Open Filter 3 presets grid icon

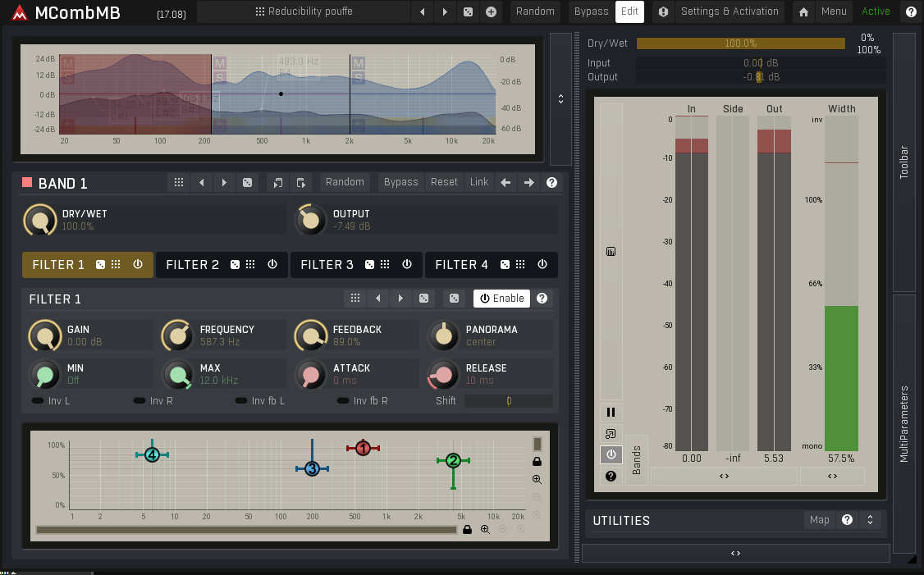tap(385, 264)
